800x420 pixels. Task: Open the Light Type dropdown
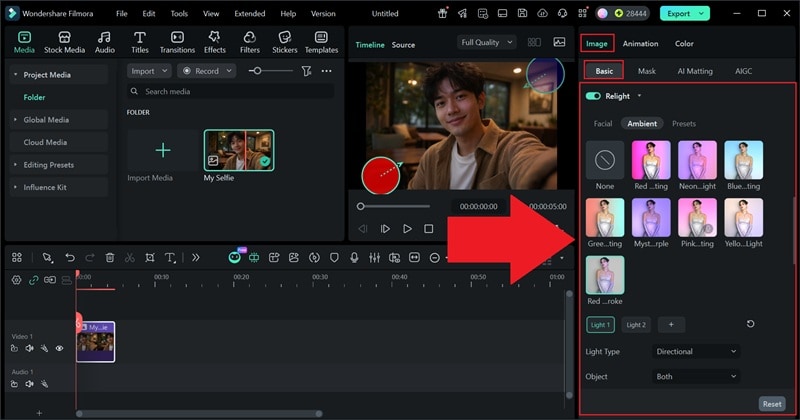tap(697, 351)
